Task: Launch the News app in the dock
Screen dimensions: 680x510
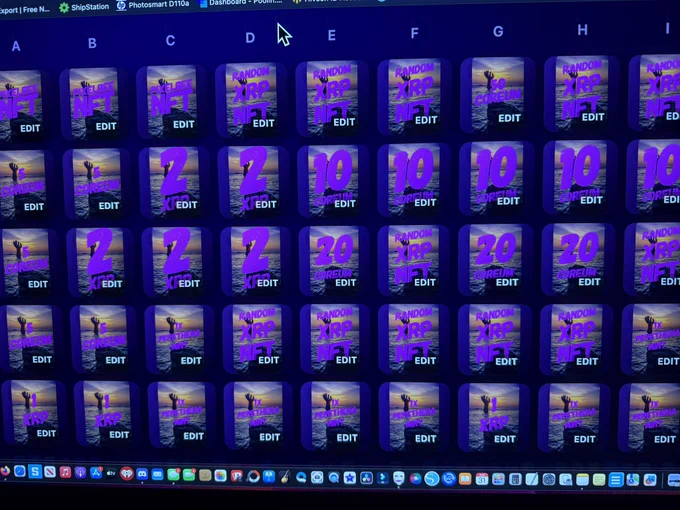Action: pyautogui.click(x=50, y=471)
